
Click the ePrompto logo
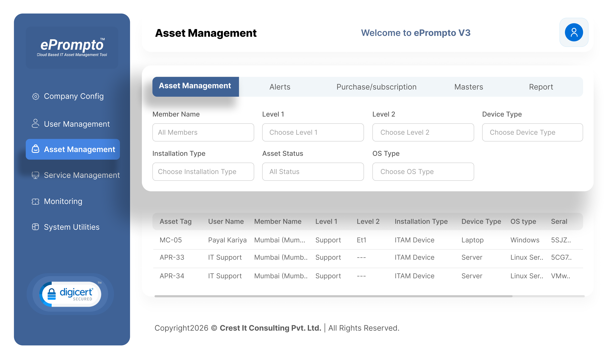72,47
